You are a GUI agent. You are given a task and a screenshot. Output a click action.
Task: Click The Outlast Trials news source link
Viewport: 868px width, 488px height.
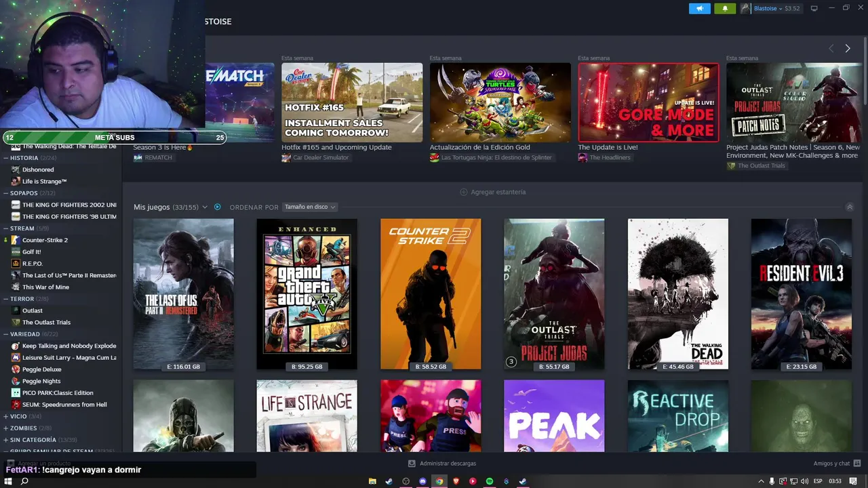pos(762,165)
